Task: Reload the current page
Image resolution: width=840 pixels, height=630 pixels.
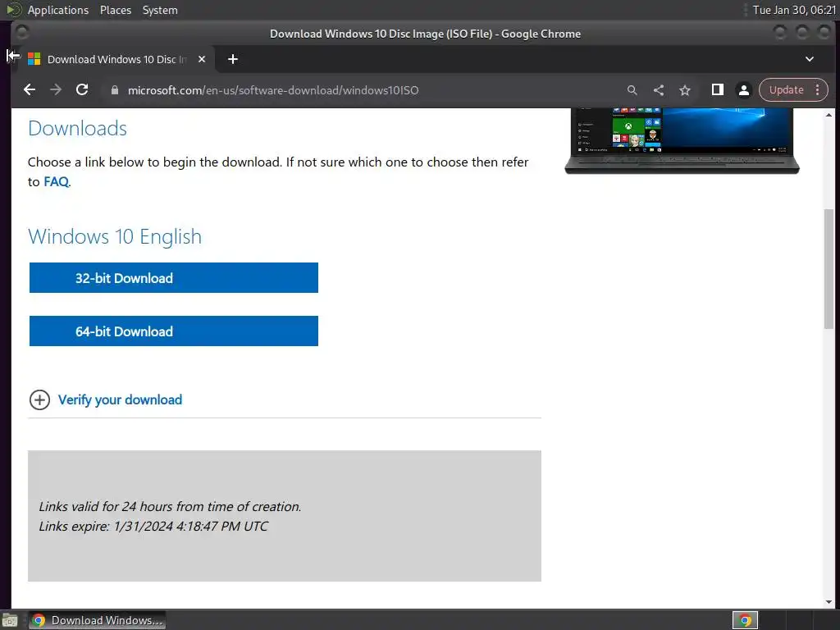Action: 82,90
